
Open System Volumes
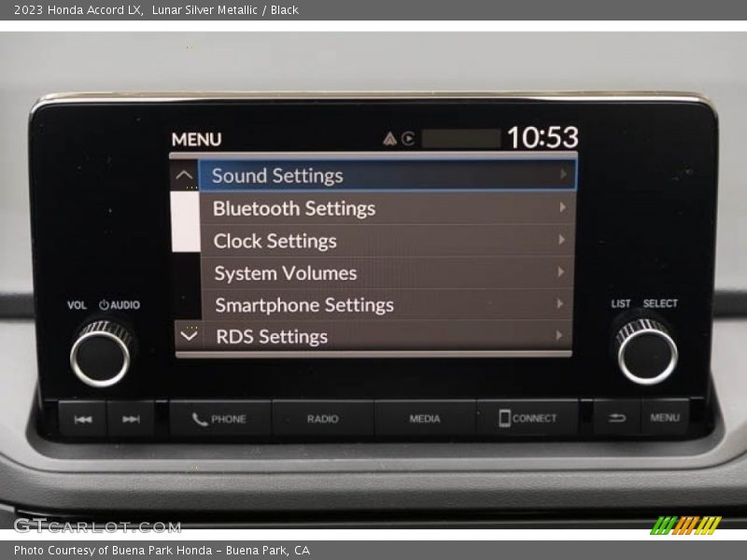(x=285, y=273)
